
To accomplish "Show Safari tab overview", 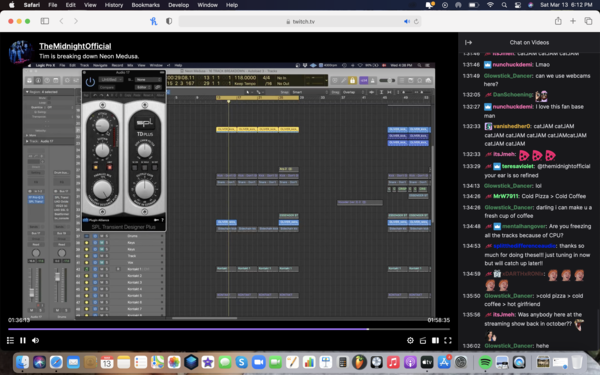I will click(x=588, y=21).
